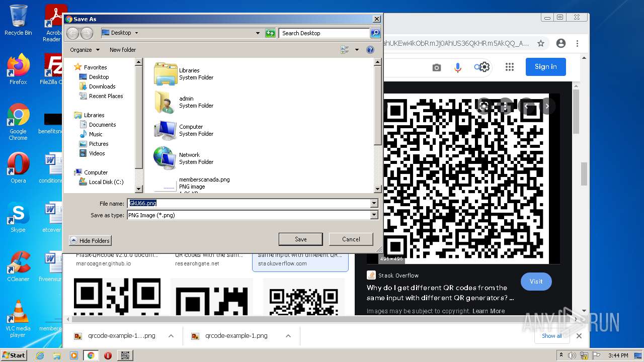This screenshot has width=644, height=362.
Task: Click Show all downloads
Action: (x=552, y=336)
